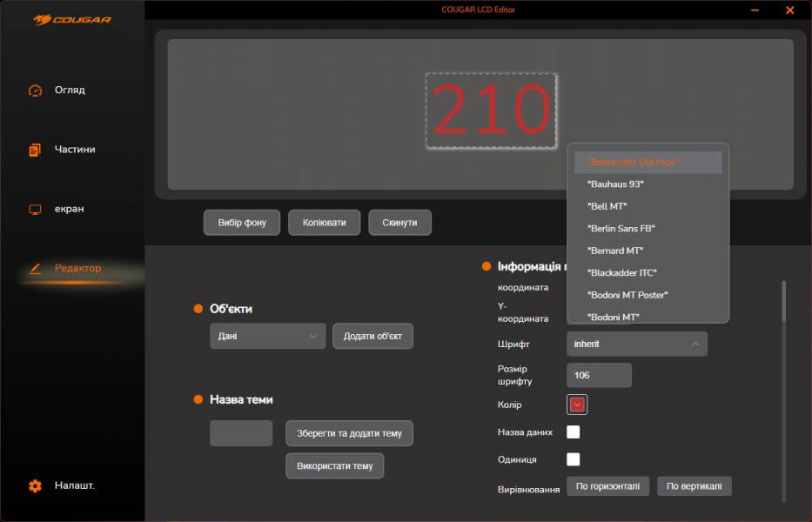
Task: Click the COUGAR logo in top-left
Action: tap(72, 19)
